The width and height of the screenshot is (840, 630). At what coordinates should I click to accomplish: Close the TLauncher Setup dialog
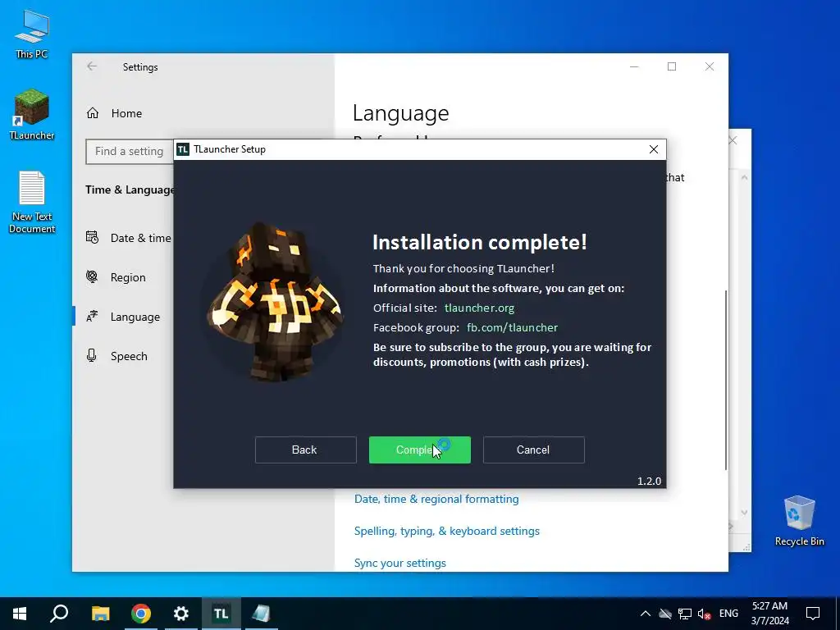pos(654,149)
